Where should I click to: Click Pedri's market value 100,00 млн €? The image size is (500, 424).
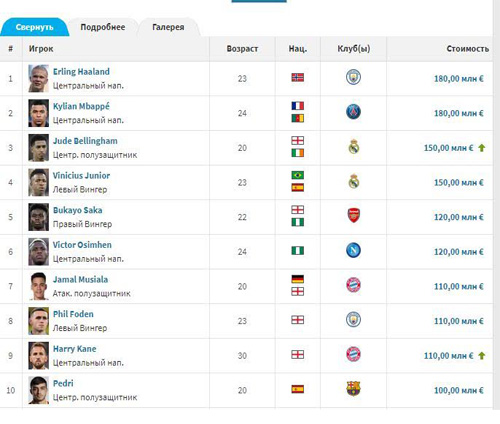(458, 390)
